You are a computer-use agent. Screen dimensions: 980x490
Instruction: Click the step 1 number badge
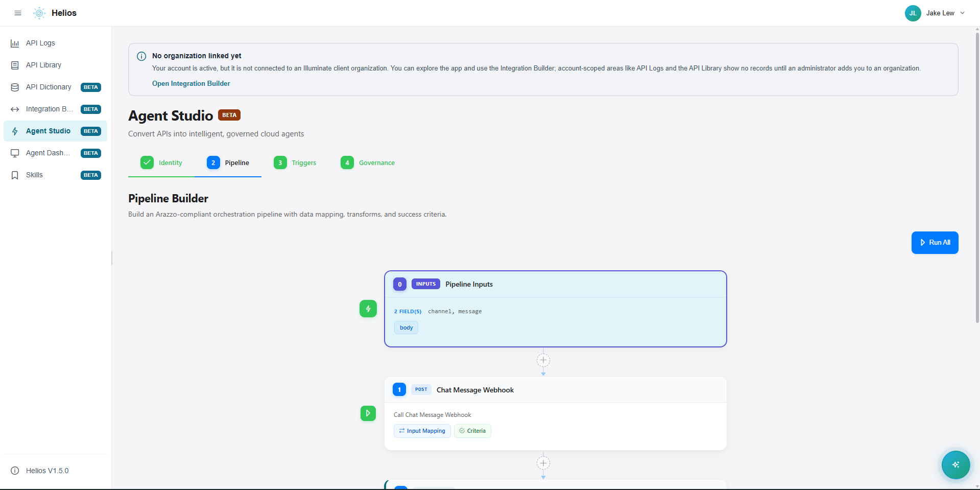399,389
